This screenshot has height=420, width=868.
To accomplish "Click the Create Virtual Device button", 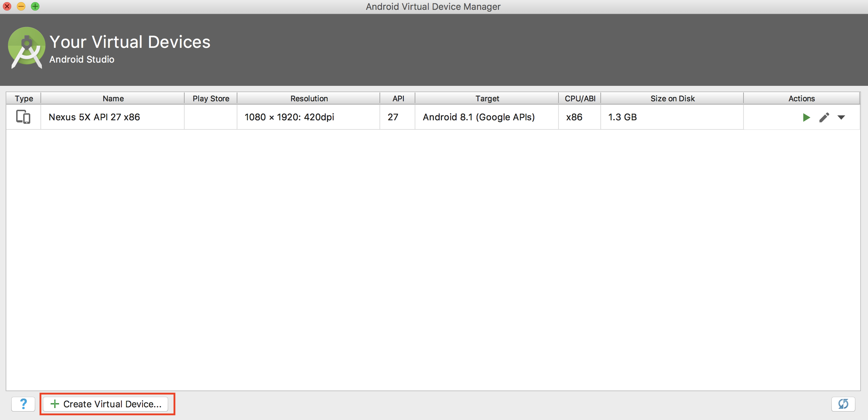I will (x=106, y=404).
